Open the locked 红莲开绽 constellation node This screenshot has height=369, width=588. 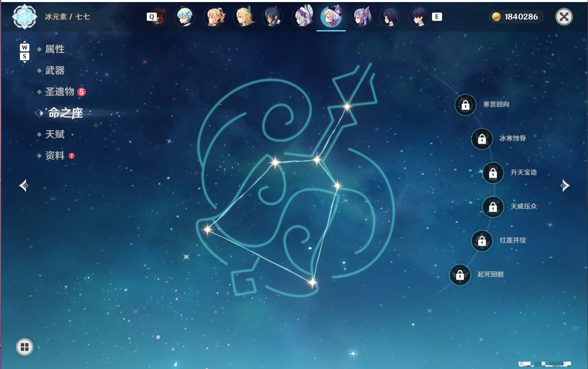482,241
